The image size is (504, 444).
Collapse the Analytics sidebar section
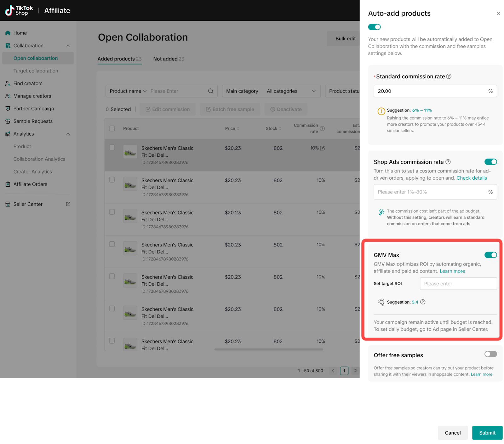68,134
